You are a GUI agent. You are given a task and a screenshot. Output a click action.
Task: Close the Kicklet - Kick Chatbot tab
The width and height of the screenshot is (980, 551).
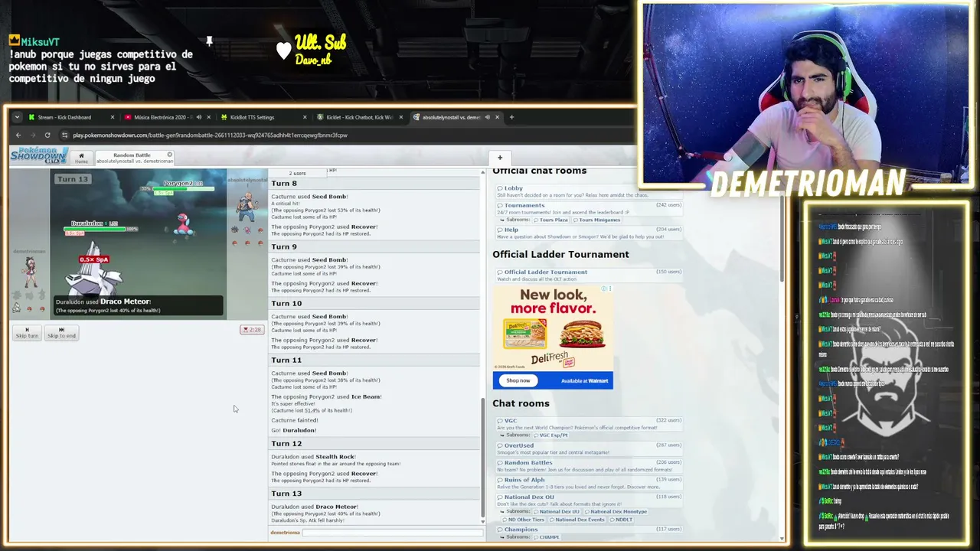click(x=402, y=117)
